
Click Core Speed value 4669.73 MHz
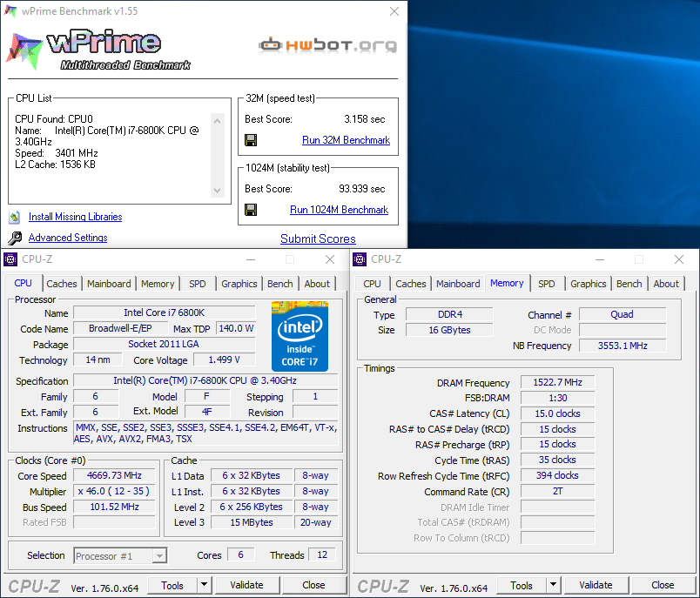[x=114, y=476]
